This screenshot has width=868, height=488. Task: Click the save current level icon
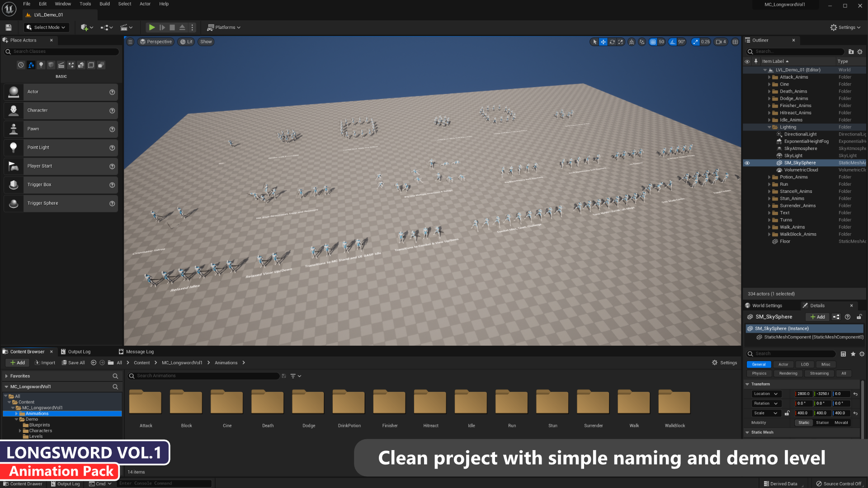(8, 28)
